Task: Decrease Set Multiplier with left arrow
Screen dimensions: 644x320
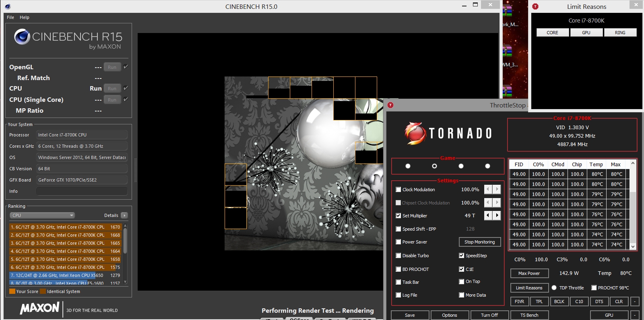Action: tap(488, 215)
